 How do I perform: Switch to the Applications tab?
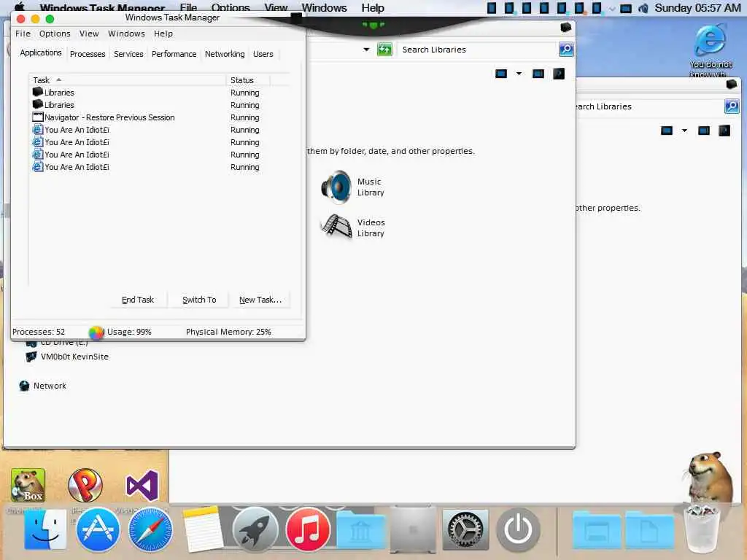[41, 52]
